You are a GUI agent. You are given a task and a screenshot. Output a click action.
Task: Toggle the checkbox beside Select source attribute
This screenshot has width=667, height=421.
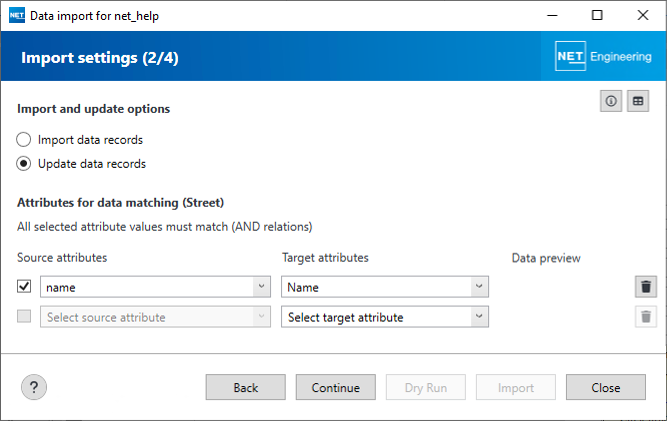[25, 317]
